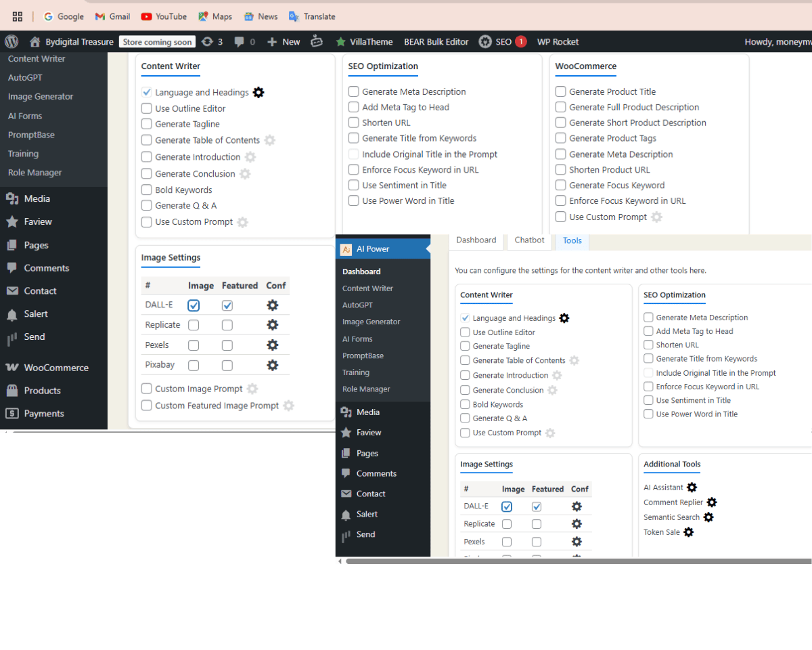Open the Pexels config gear in main page

273,345
